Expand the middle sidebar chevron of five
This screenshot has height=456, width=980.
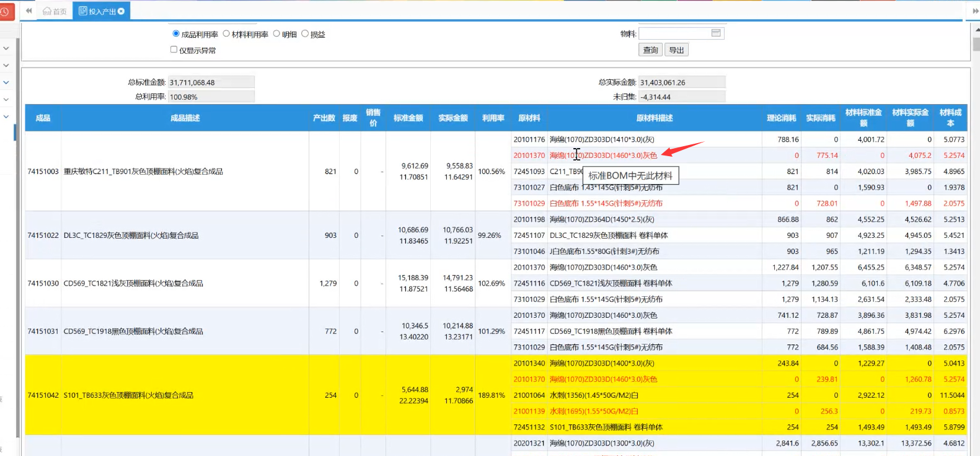(6, 82)
